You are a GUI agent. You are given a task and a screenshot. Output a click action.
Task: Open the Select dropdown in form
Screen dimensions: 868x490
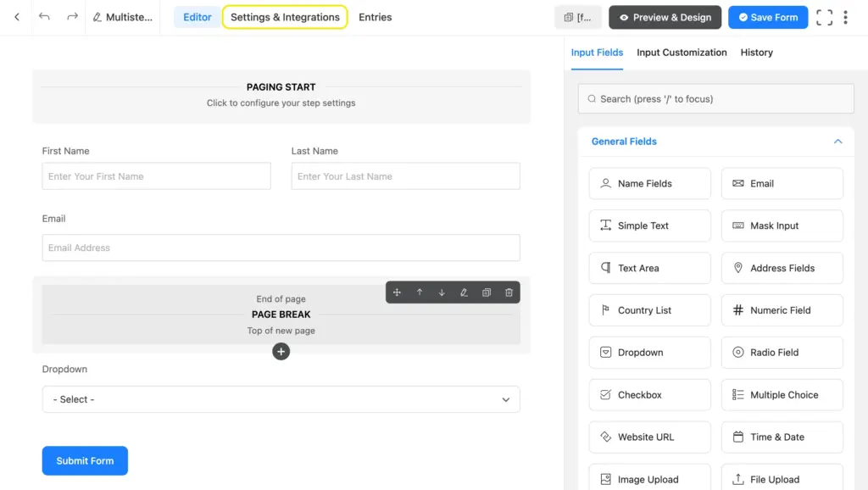[x=281, y=399]
